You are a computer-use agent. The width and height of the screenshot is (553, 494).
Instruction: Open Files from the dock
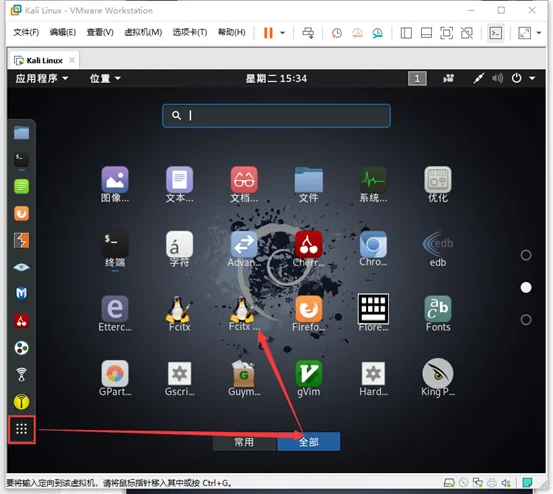(x=22, y=133)
